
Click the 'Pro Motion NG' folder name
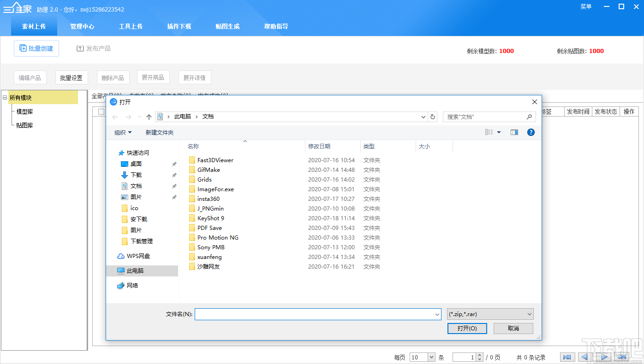click(x=218, y=238)
